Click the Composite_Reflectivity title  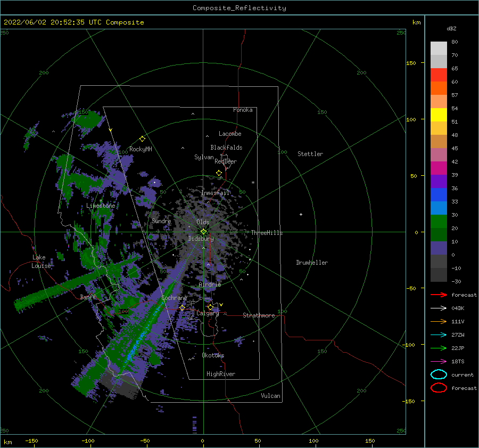coord(240,8)
